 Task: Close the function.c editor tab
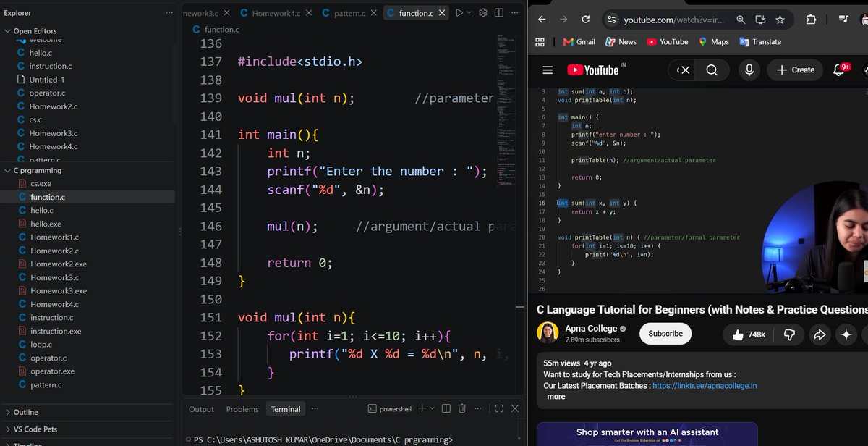pos(443,13)
